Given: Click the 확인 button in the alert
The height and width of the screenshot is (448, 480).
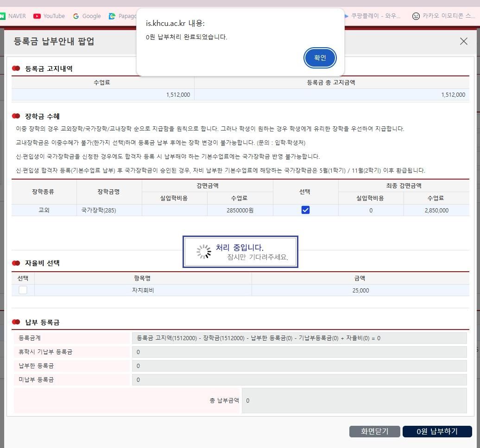Looking at the screenshot, I should [320, 58].
